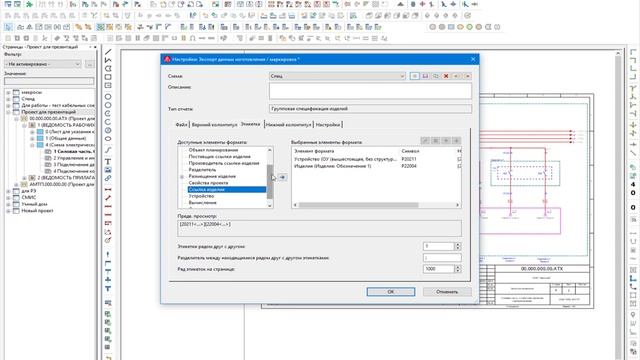Viewport: 640px width, 360px height.
Task: Expand the 'Стенд' project node
Action: (x=9, y=99)
